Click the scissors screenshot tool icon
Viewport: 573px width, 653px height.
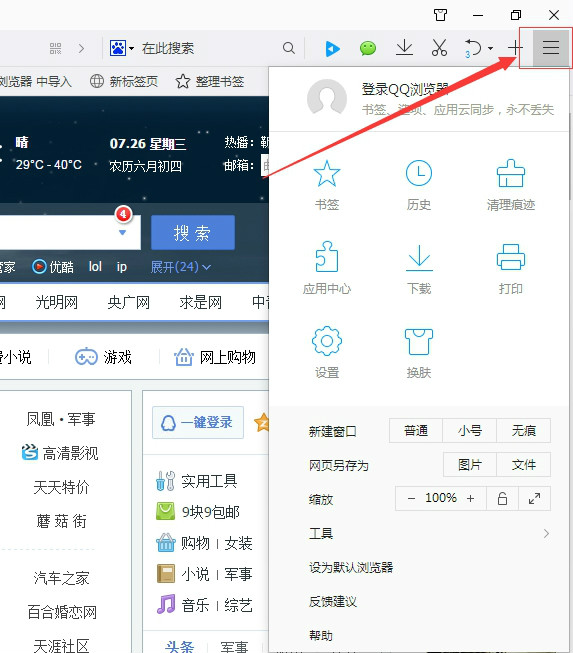439,47
